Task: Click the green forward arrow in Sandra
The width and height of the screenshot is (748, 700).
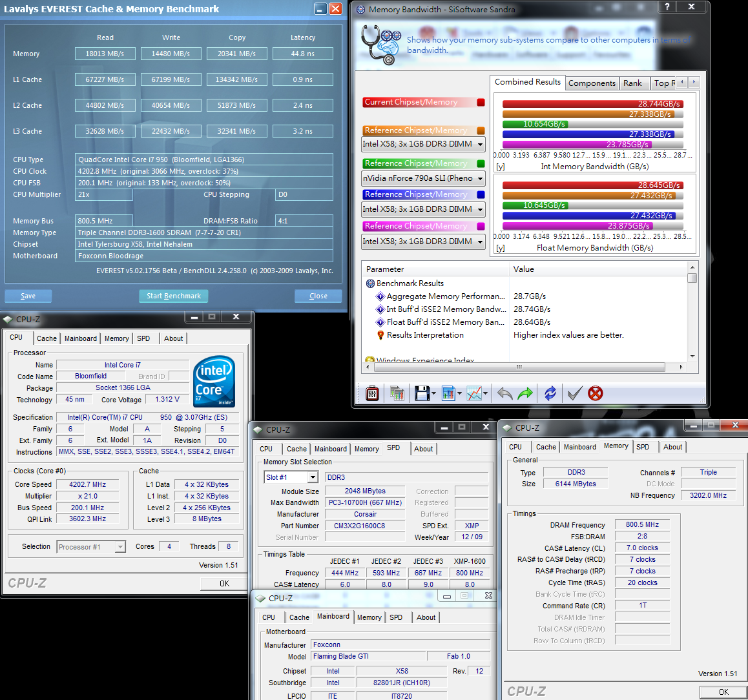Action: (x=525, y=393)
